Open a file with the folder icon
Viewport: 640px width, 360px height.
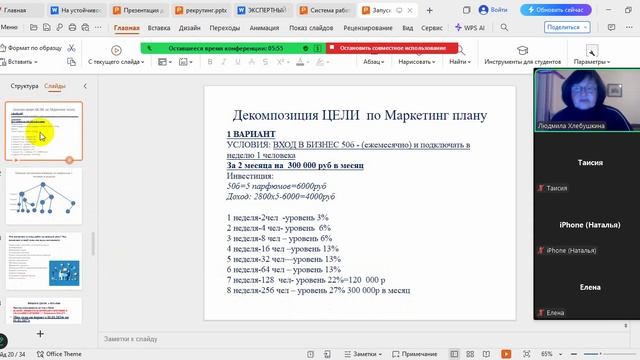(33, 27)
